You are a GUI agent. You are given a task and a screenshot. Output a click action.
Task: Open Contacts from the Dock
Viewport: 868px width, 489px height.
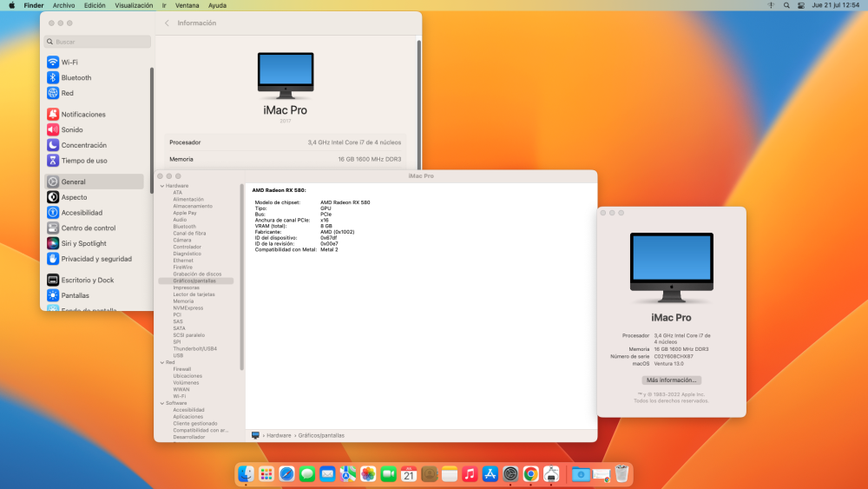click(x=429, y=474)
